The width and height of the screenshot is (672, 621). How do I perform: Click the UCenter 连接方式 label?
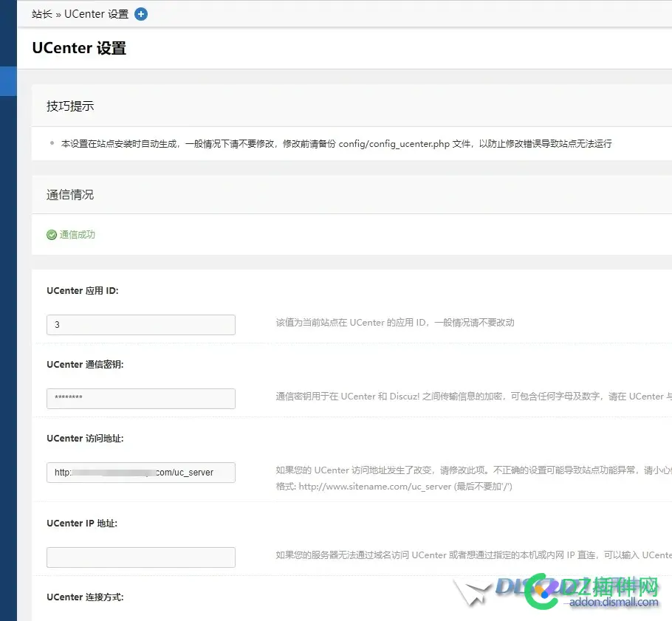85,597
